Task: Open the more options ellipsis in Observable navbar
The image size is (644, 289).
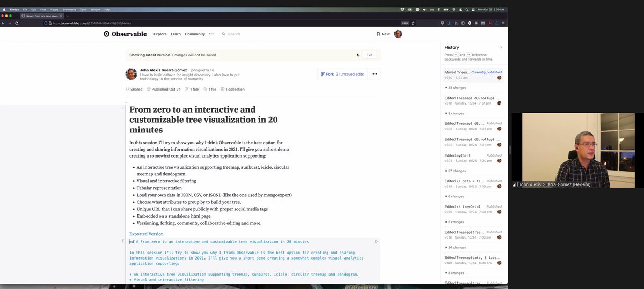Action: click(x=211, y=34)
